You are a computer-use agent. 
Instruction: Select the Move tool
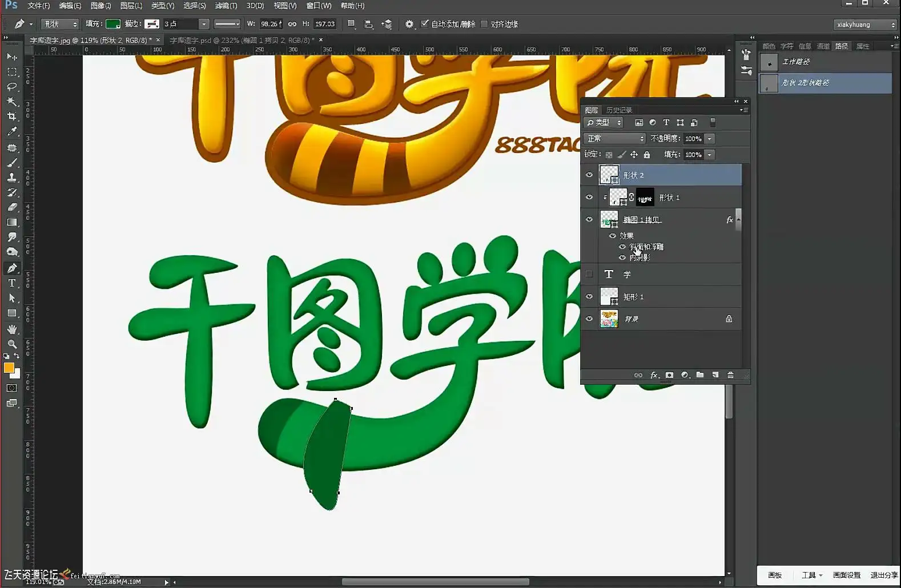12,57
